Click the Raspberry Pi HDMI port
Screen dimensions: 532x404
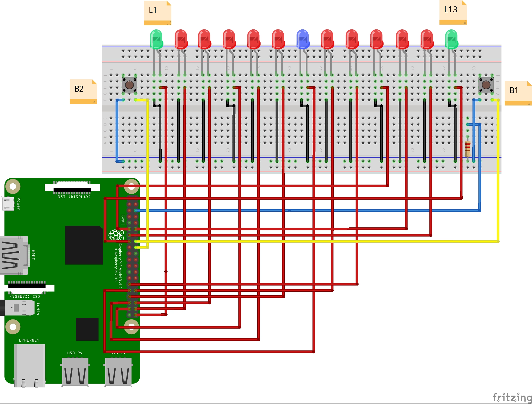(14, 255)
